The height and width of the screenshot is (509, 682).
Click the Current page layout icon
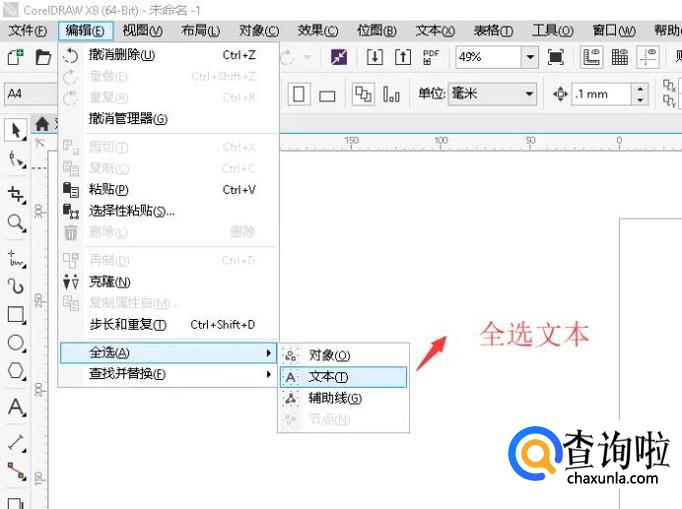pyautogui.click(x=391, y=94)
